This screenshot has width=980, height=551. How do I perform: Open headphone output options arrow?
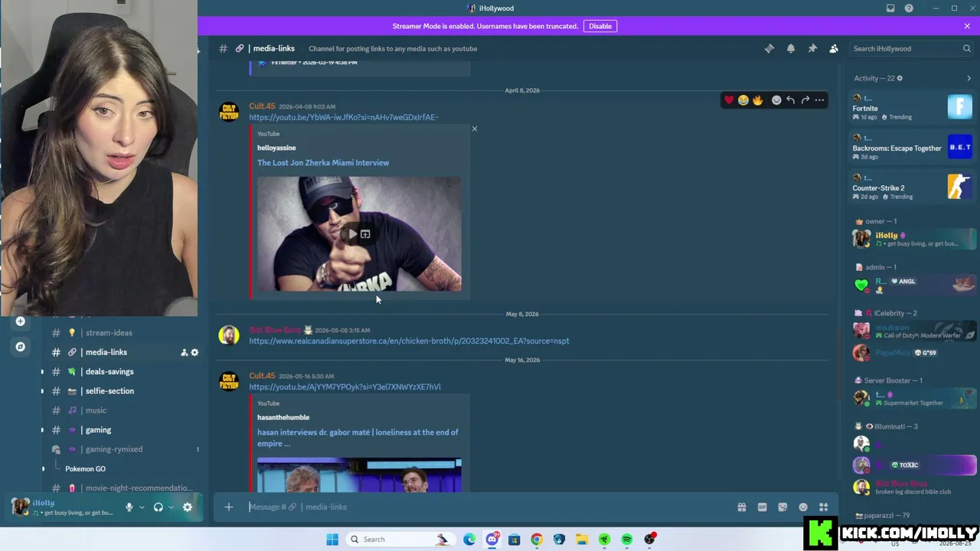click(x=171, y=507)
